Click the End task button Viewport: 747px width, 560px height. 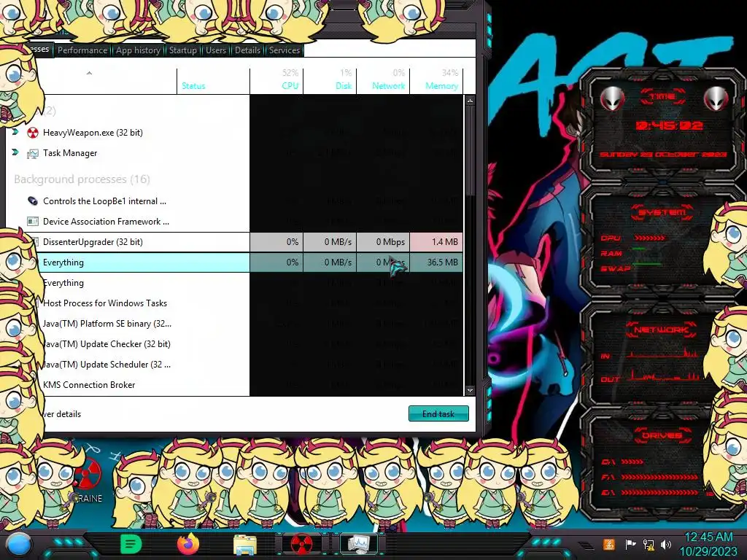pos(438,414)
